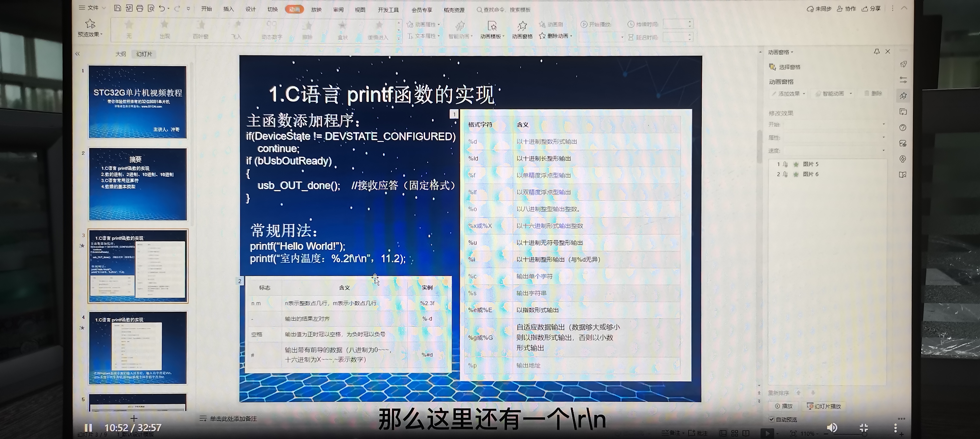Select slide 2 摘要 thumbnail
Viewport: 980px width, 439px height.
pyautogui.click(x=138, y=184)
